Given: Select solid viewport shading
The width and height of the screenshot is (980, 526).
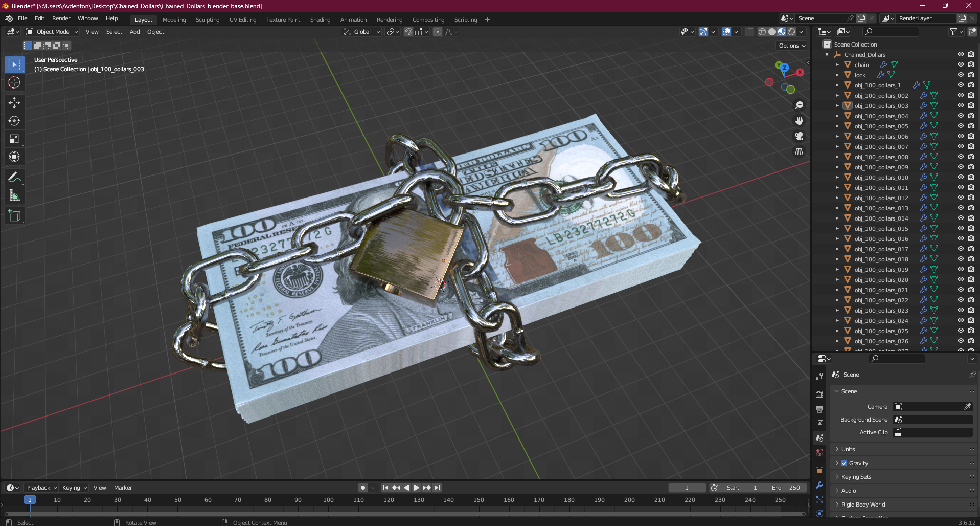Looking at the screenshot, I should point(772,32).
